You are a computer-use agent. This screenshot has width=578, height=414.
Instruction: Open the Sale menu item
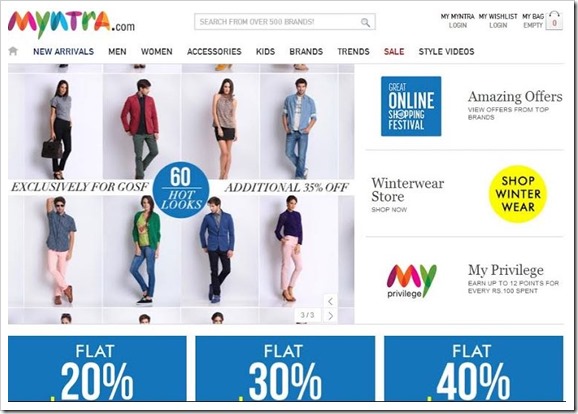click(x=394, y=52)
